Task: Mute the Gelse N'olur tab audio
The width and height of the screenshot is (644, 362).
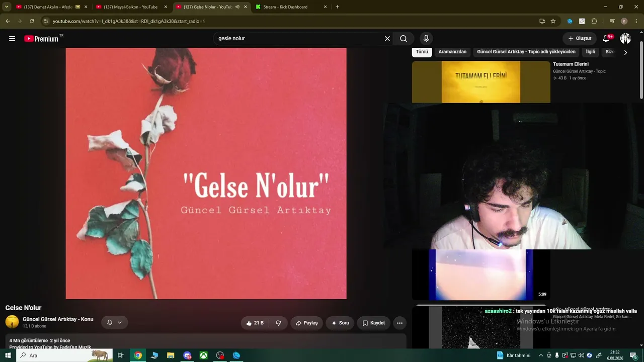Action: coord(237,7)
